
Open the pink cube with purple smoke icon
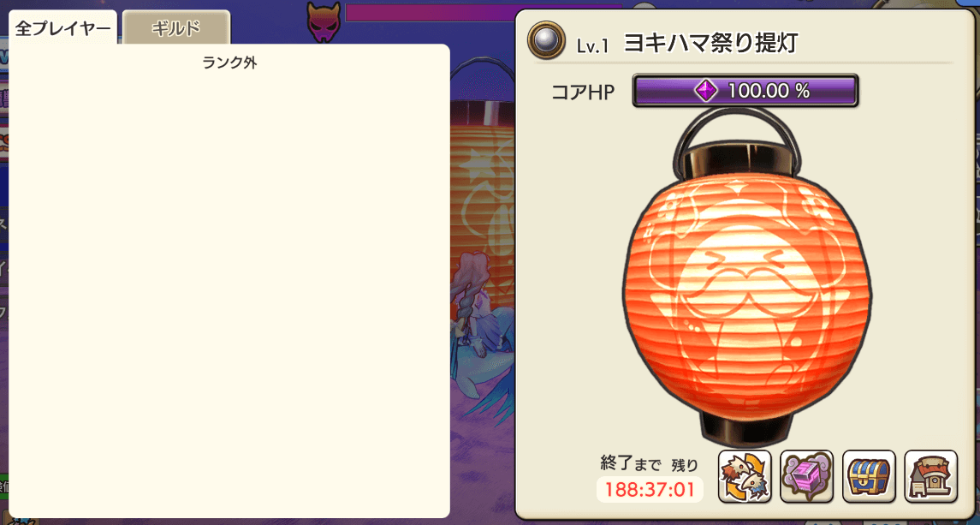(807, 476)
